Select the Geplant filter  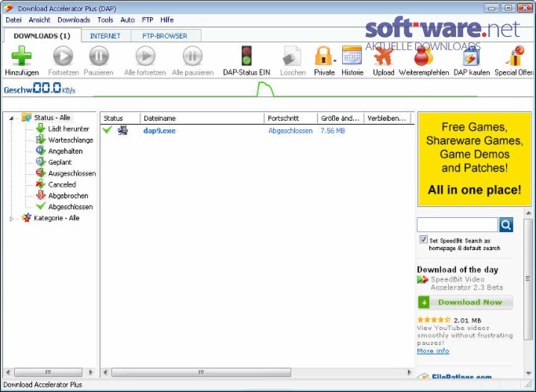tap(60, 162)
